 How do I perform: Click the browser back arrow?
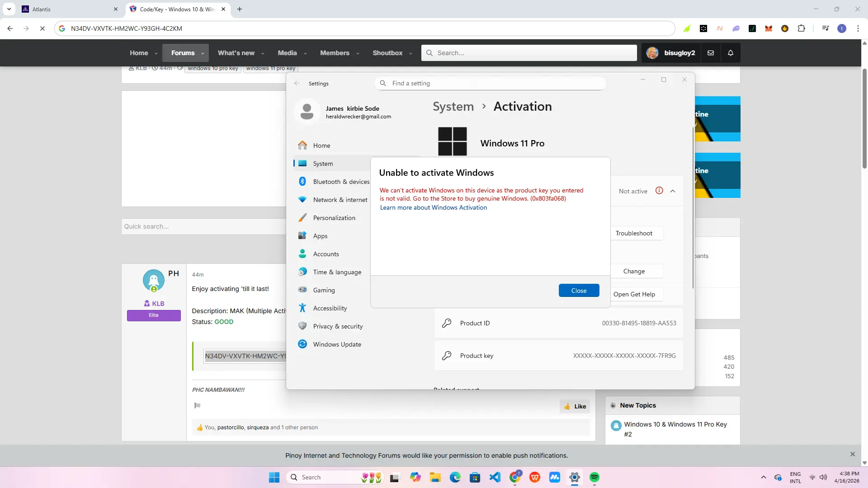coord(10,28)
